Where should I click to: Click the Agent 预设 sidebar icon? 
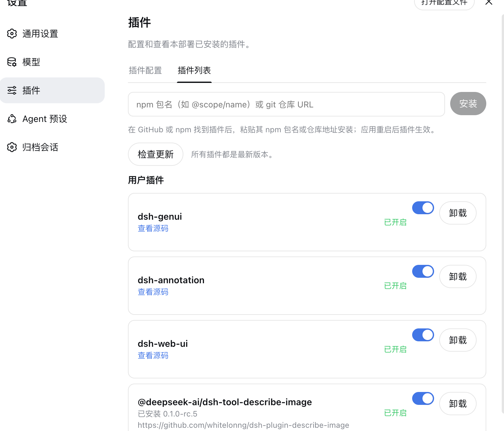click(x=12, y=119)
